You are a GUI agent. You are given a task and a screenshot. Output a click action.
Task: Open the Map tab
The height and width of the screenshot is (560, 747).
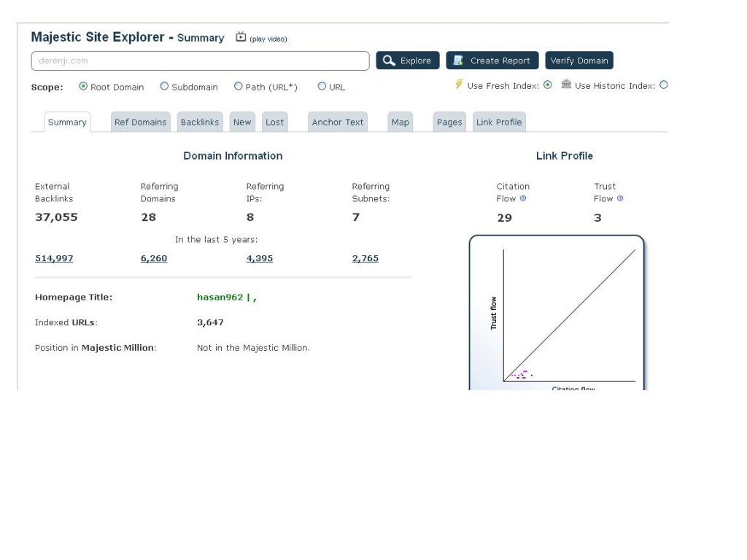click(400, 122)
